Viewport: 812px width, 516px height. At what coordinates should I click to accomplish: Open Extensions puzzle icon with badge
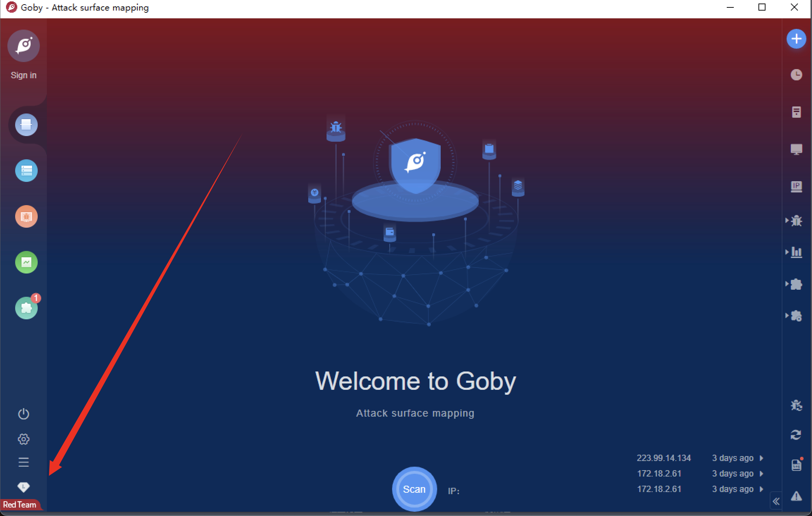[x=26, y=308]
